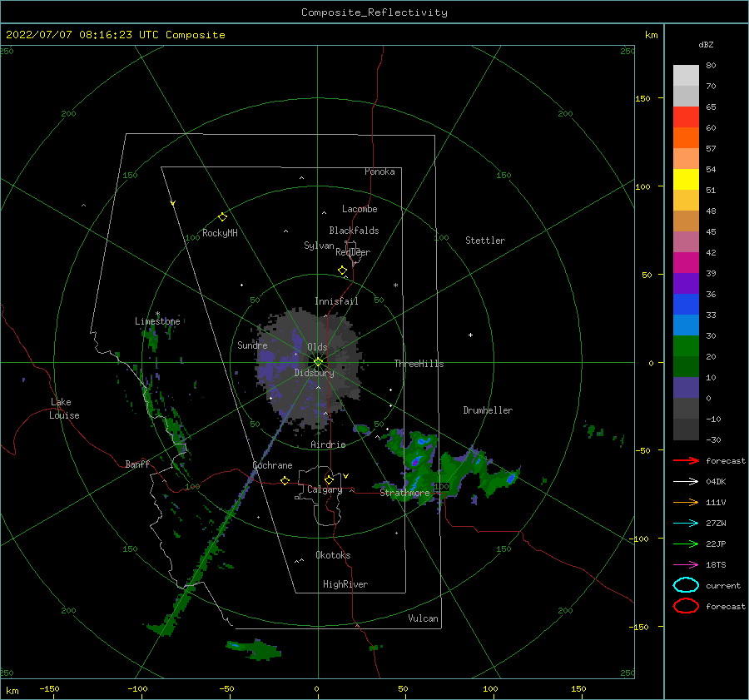749x700 pixels.
Task: Click the Sylvan label near RedDeer
Action: [319, 246]
